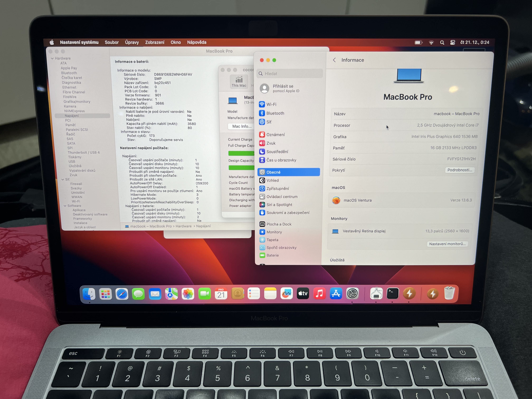The width and height of the screenshot is (532, 399).
Task: Open Baterie battery settings
Action: 272,255
